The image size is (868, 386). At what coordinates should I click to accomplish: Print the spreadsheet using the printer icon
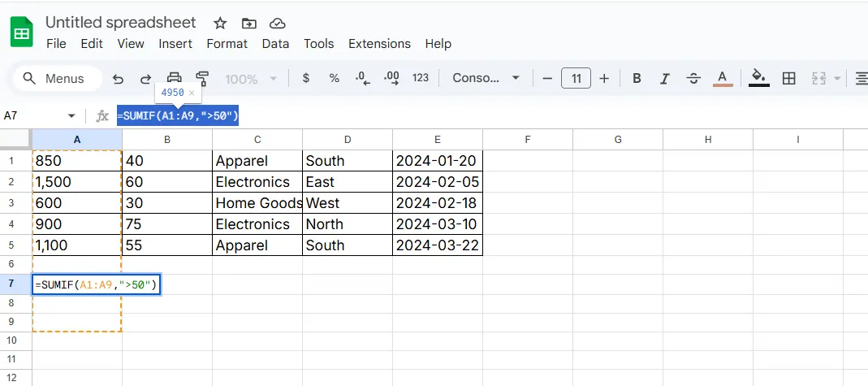tap(174, 79)
